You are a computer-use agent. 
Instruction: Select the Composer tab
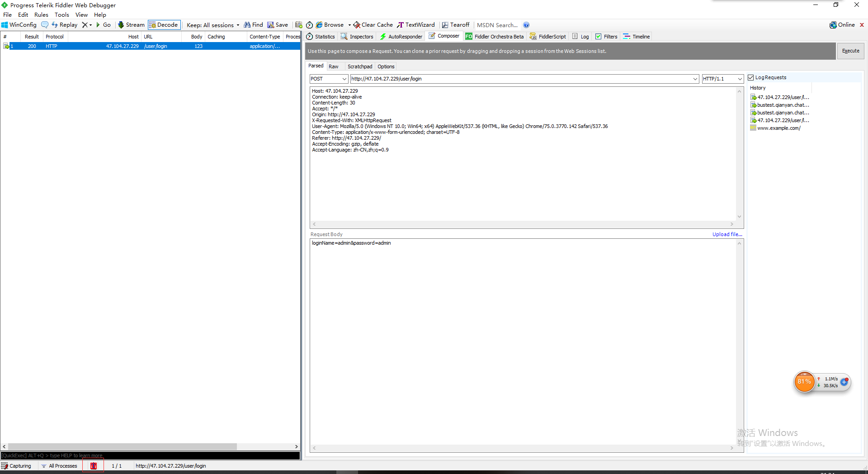444,36
